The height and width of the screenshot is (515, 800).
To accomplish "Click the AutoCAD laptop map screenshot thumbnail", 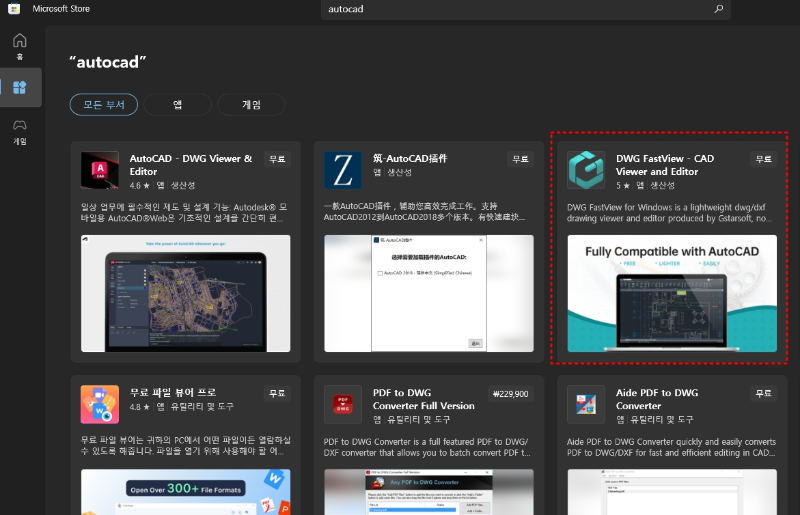I will 186,293.
